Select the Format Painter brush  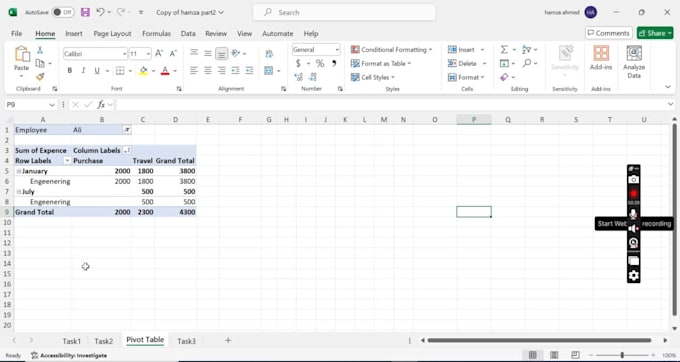click(40, 77)
